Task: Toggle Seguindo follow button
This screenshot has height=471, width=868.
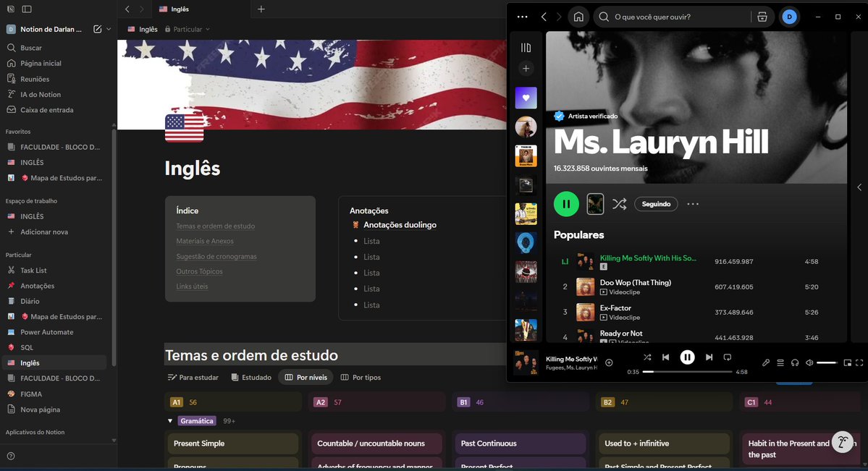Action: pyautogui.click(x=656, y=204)
